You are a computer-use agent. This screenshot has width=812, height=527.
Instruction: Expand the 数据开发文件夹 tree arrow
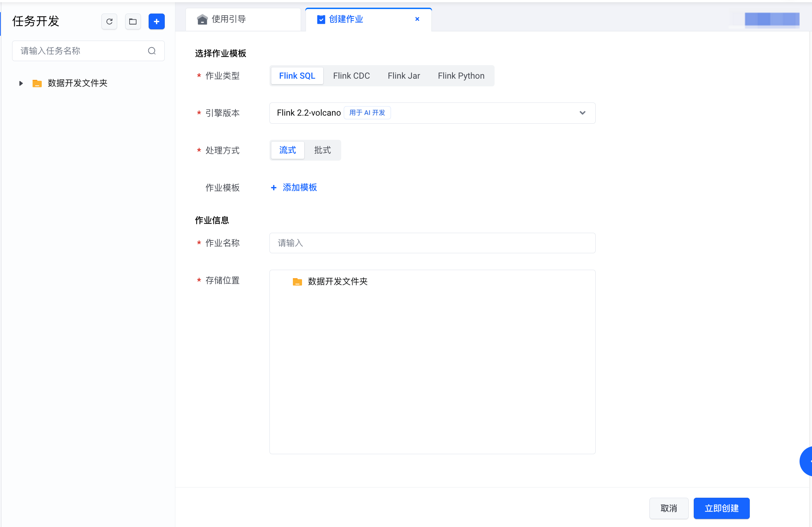pos(21,83)
